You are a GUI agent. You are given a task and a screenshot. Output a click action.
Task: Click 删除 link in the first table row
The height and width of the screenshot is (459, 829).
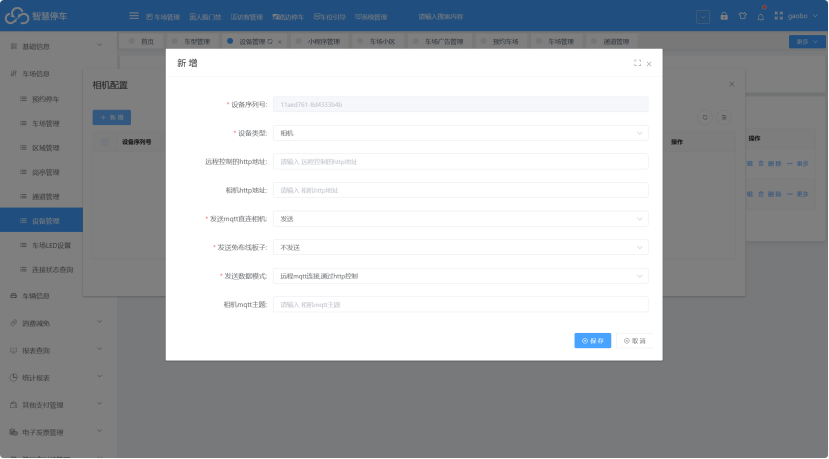point(770,163)
